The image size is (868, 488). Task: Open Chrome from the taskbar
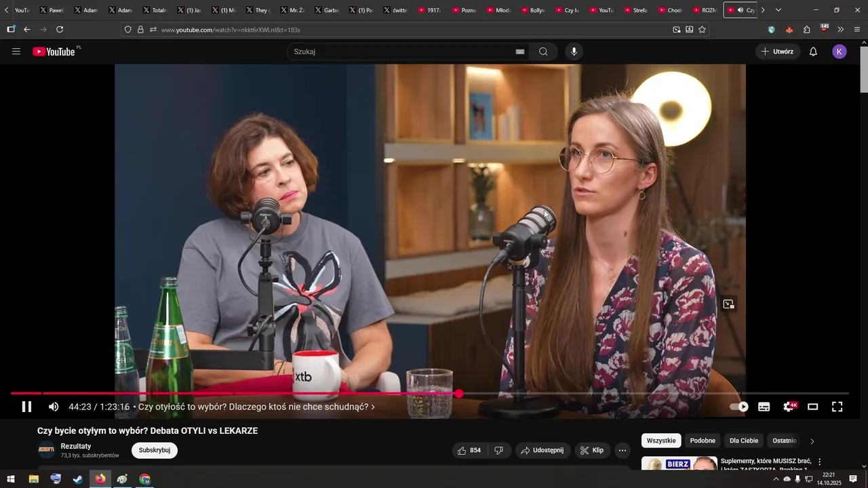pyautogui.click(x=144, y=479)
